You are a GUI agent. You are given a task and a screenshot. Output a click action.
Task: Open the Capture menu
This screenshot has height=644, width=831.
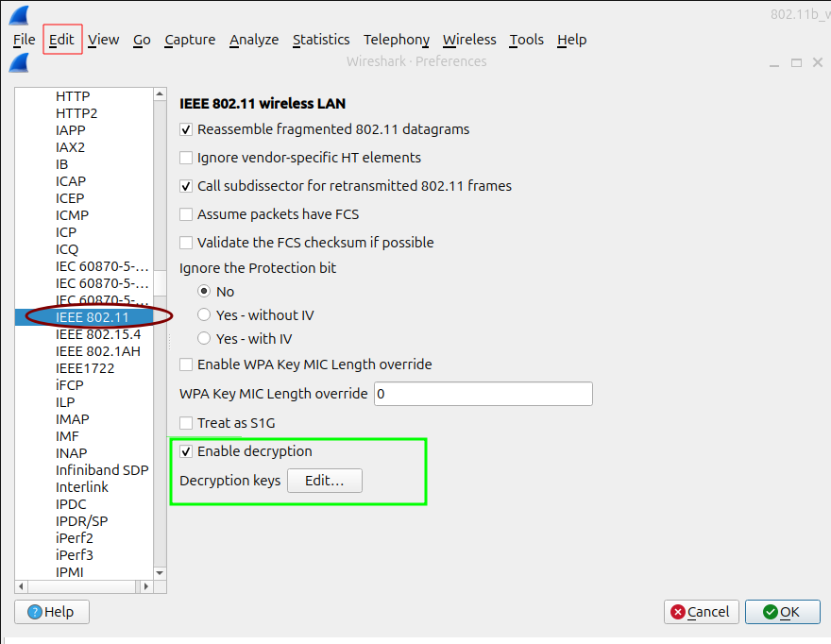tap(189, 40)
